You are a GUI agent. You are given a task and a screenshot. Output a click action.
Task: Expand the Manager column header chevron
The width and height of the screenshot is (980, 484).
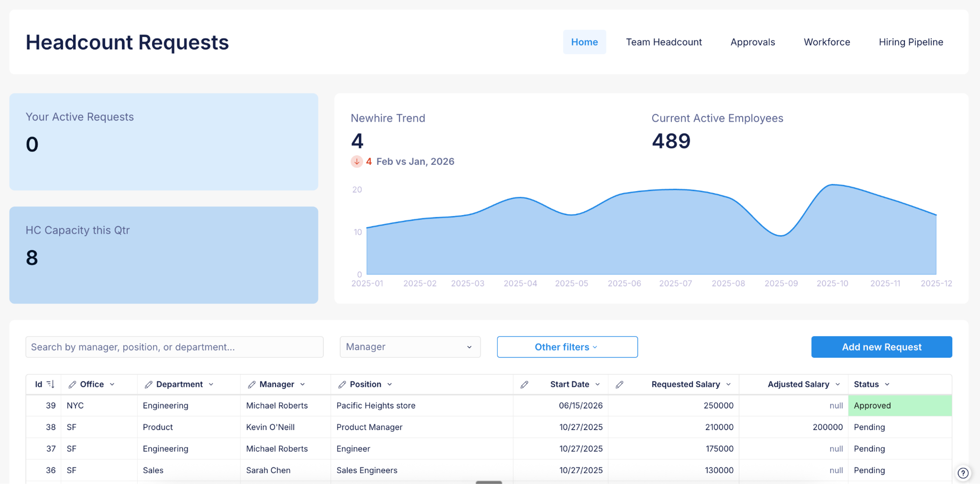point(302,384)
